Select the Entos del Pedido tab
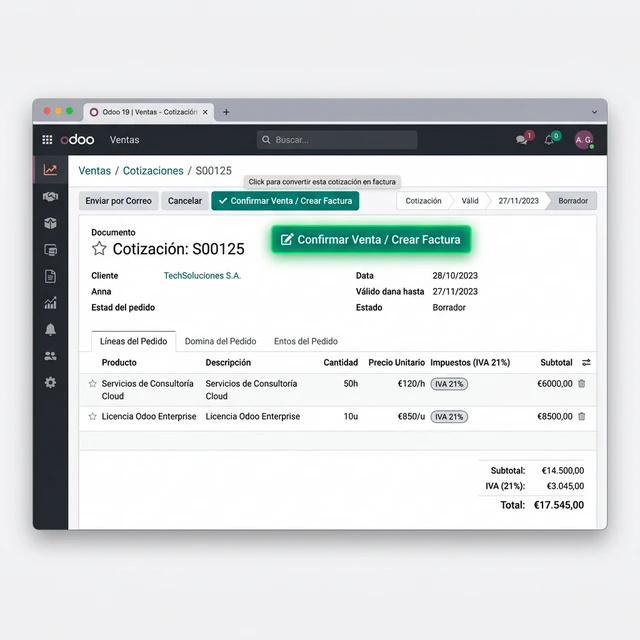Viewport: 640px width, 640px height. pos(305,341)
